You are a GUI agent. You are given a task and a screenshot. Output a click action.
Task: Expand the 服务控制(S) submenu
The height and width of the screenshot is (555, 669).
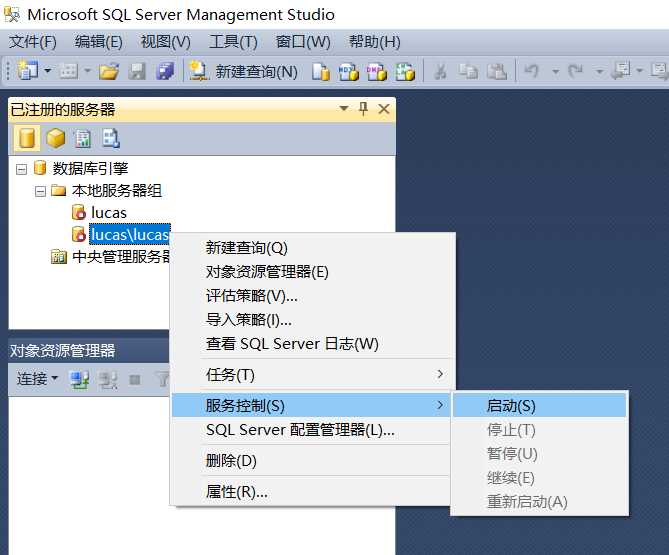[311, 405]
